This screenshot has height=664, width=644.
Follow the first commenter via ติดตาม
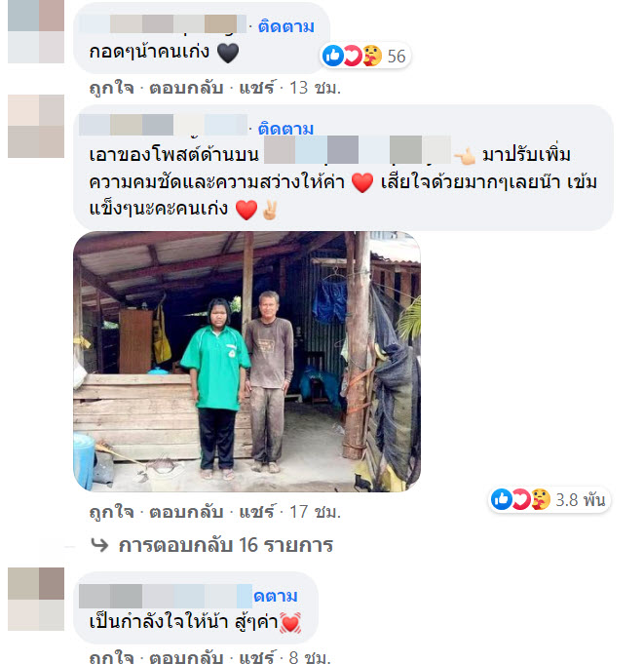[286, 27]
